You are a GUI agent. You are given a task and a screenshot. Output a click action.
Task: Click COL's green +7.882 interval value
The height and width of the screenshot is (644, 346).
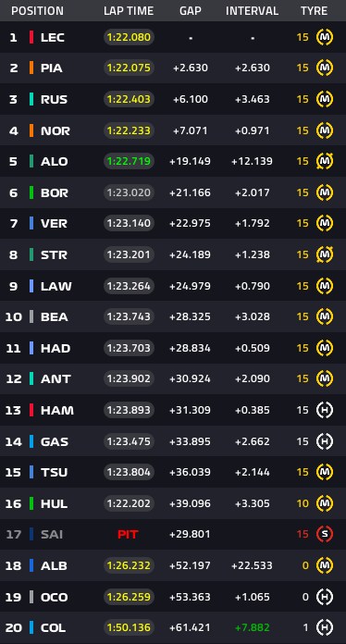pyautogui.click(x=252, y=627)
